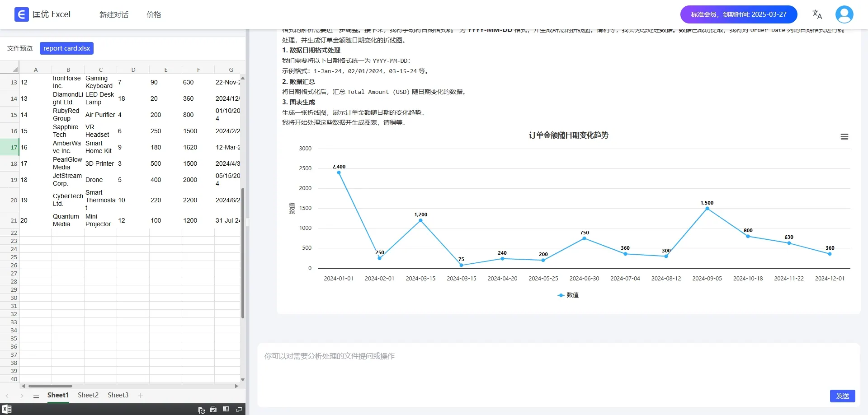Switch to the Sheet2 tab

pyautogui.click(x=88, y=395)
